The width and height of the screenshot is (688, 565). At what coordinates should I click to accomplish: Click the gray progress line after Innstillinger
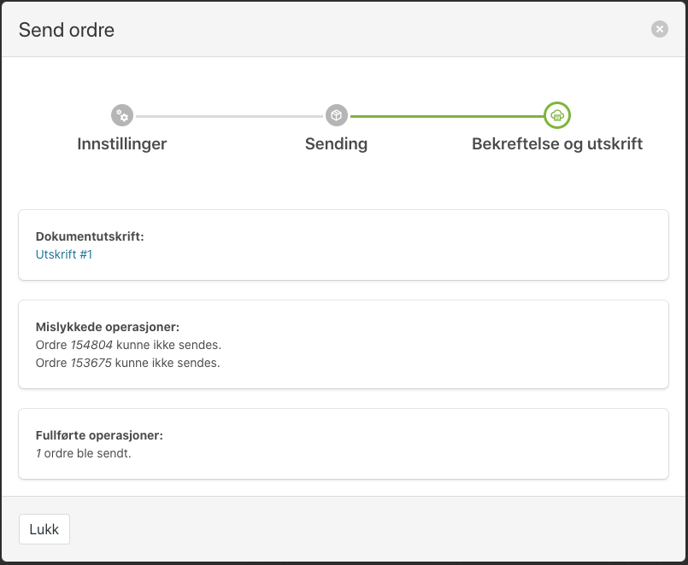[229, 116]
